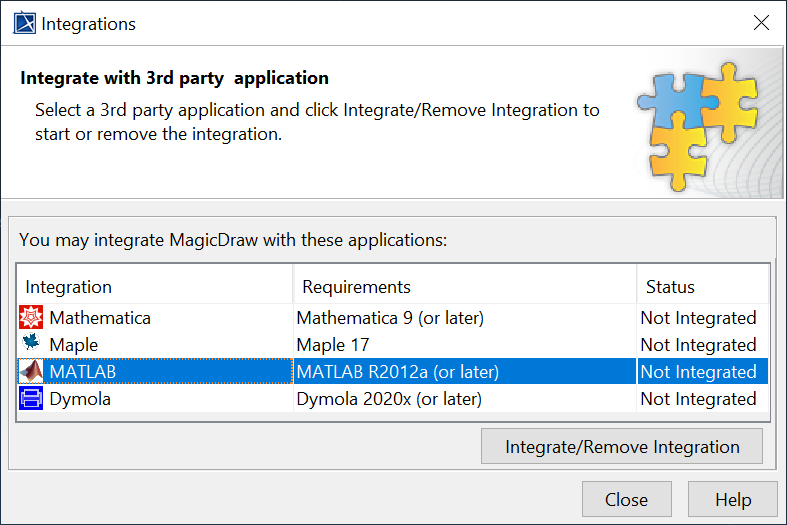The height and width of the screenshot is (525, 787).
Task: Select the Mathematica integration row
Action: pos(100,318)
